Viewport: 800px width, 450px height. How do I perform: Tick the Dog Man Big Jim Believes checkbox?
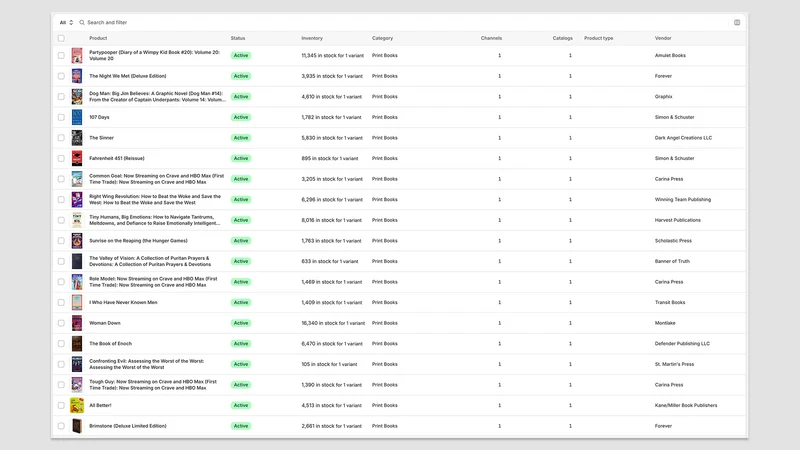pyautogui.click(x=61, y=96)
